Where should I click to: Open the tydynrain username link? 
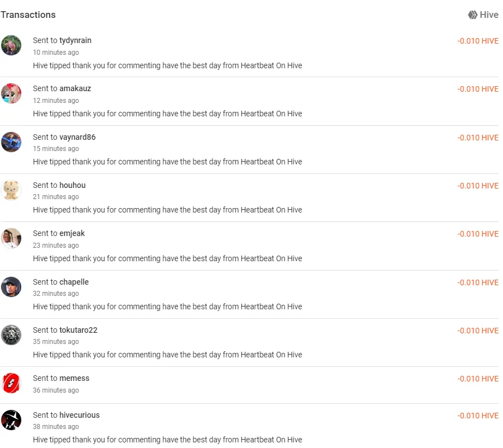[75, 40]
